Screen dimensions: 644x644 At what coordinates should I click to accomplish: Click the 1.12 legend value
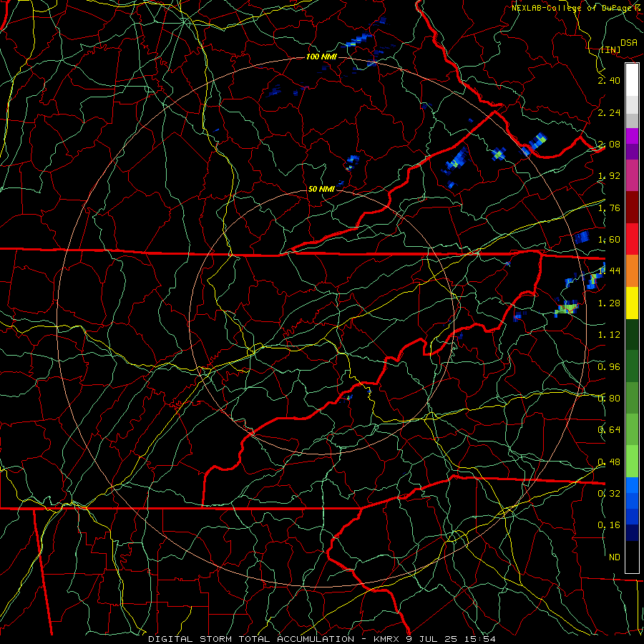(609, 335)
